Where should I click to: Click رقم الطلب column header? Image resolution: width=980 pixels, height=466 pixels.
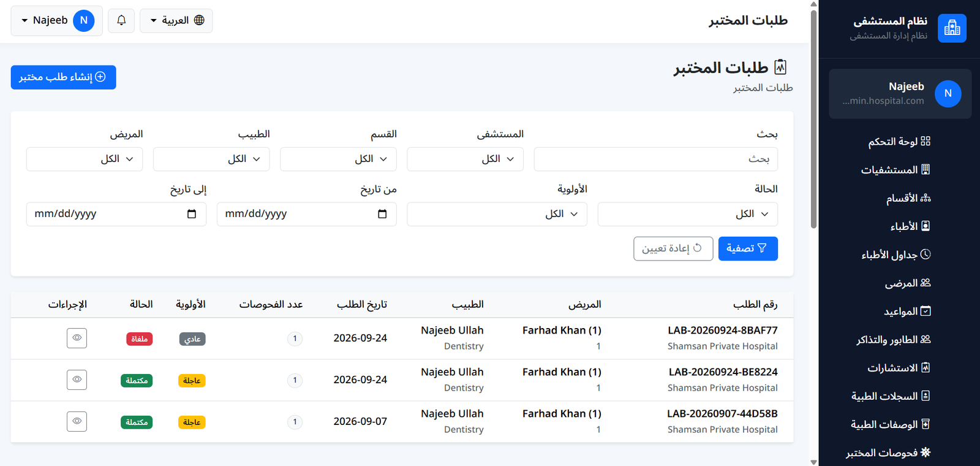coord(755,304)
